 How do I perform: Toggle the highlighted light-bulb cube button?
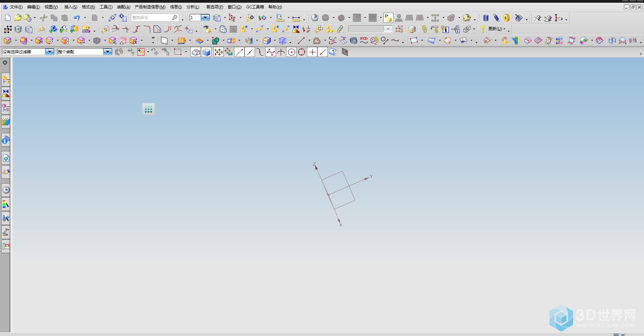click(388, 18)
